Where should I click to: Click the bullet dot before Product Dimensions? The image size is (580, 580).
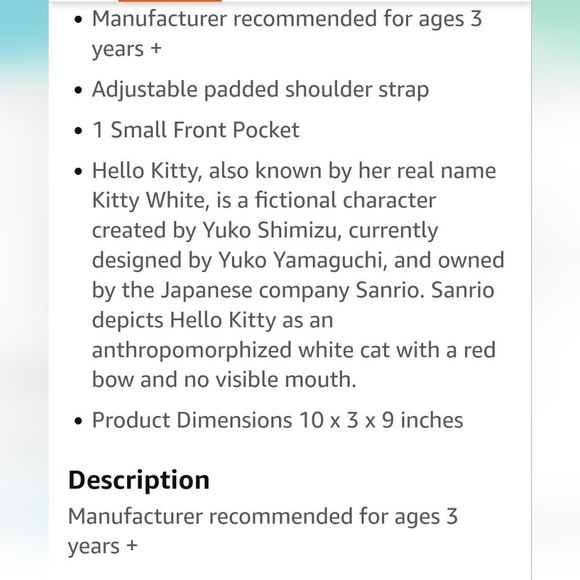coord(78,421)
